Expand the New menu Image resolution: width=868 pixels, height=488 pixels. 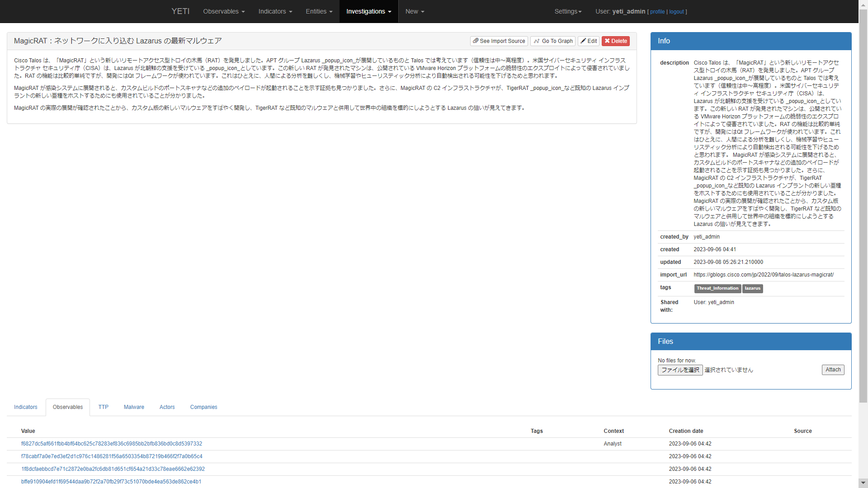click(x=415, y=11)
